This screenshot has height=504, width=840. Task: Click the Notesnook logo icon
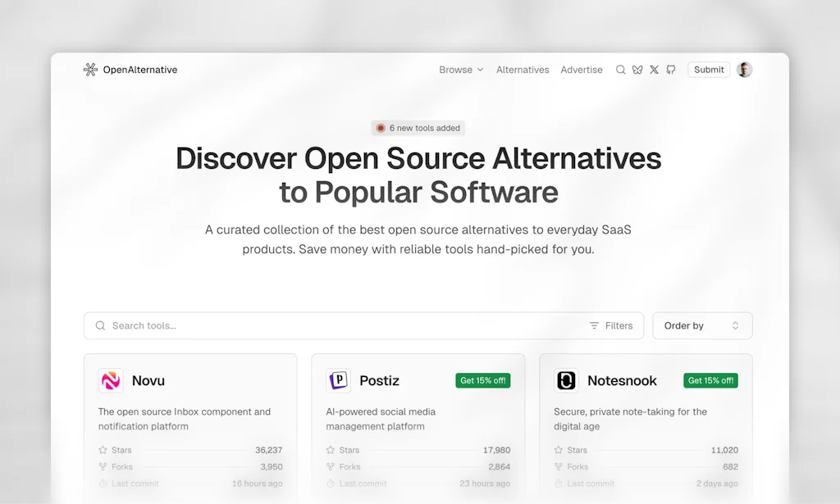tap(568, 380)
